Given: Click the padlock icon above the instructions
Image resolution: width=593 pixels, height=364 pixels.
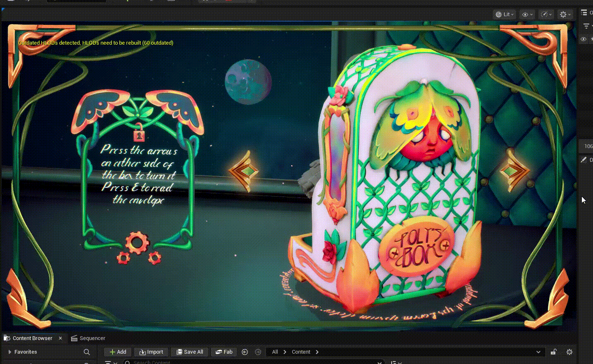Looking at the screenshot, I should pos(139,135).
